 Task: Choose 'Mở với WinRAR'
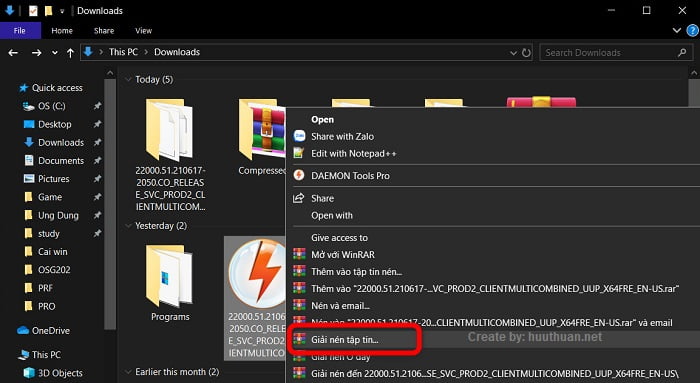click(343, 254)
